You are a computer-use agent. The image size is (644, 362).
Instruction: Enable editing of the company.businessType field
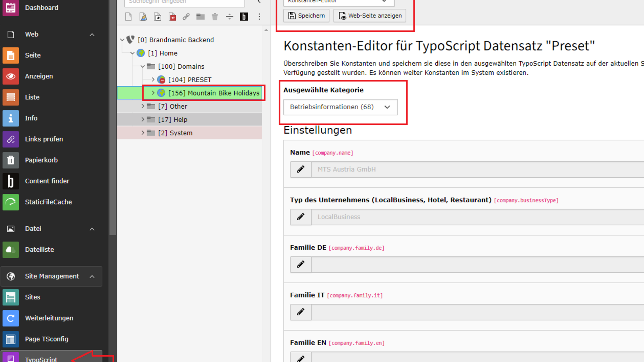click(301, 217)
